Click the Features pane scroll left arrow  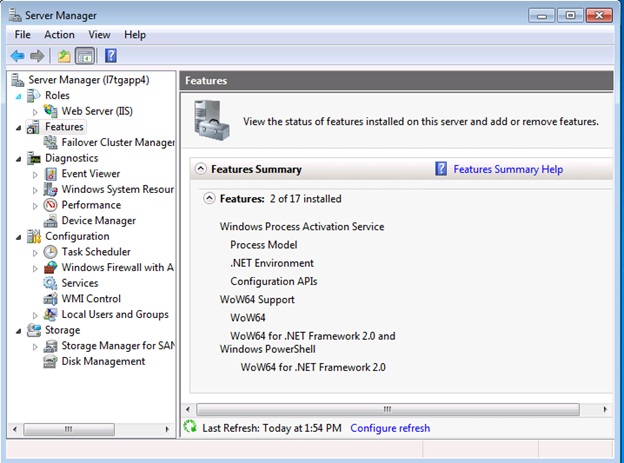point(188,409)
